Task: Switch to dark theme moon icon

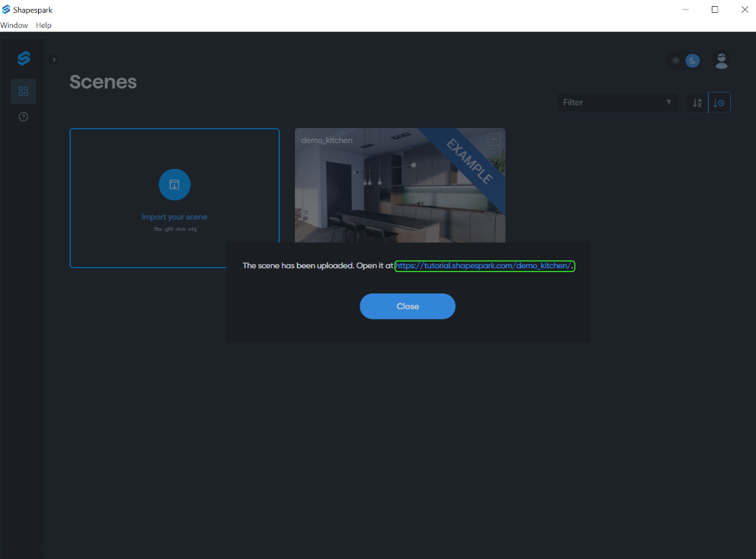Action: point(693,61)
